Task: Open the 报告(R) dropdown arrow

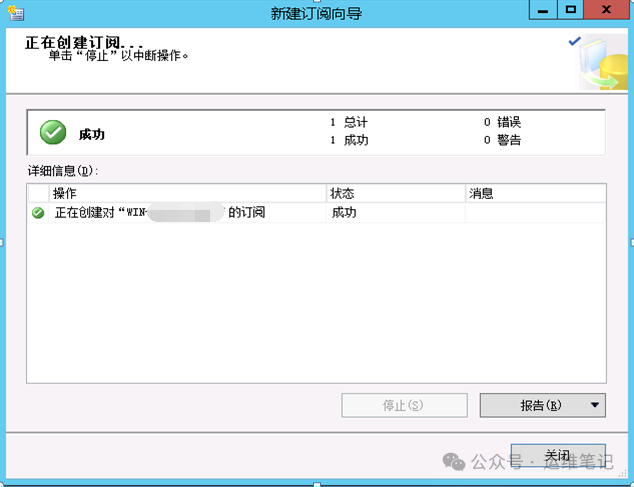Action: pyautogui.click(x=594, y=405)
